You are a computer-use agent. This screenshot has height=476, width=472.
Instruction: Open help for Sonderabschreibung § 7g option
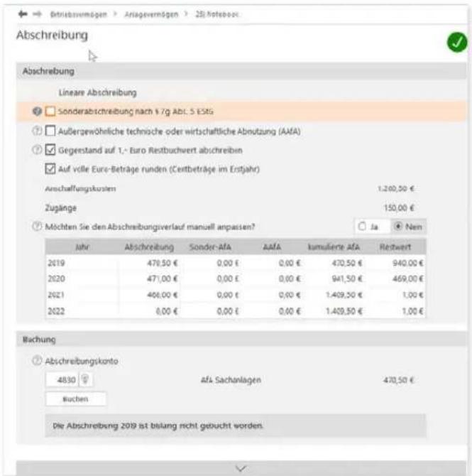tap(37, 112)
